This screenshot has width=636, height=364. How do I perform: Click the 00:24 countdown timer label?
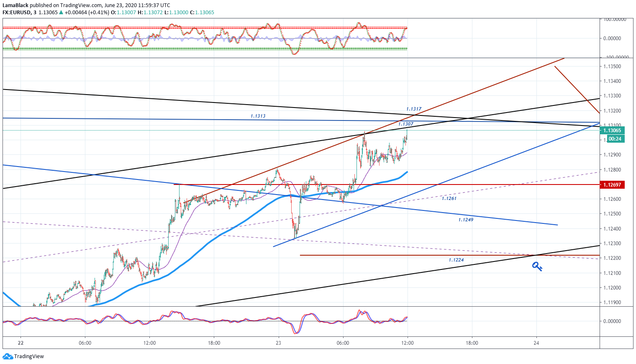coord(615,139)
